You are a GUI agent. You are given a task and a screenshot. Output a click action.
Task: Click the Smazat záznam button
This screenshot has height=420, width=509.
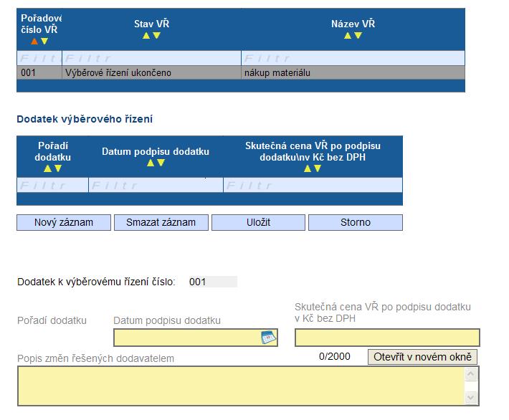coord(161,222)
